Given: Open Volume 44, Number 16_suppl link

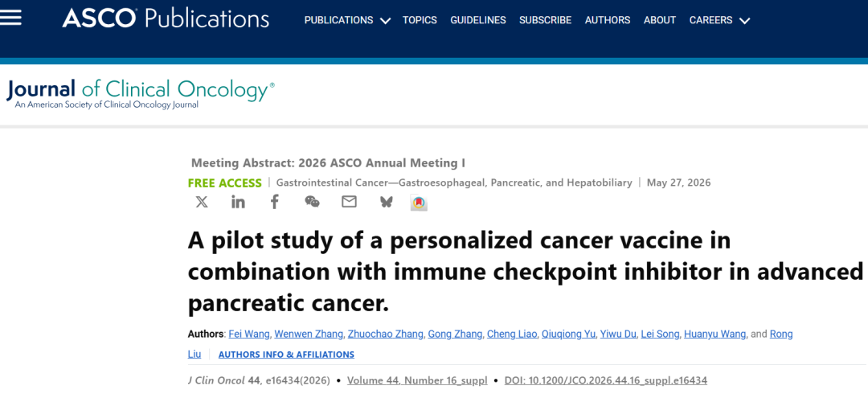Looking at the screenshot, I should tap(417, 380).
